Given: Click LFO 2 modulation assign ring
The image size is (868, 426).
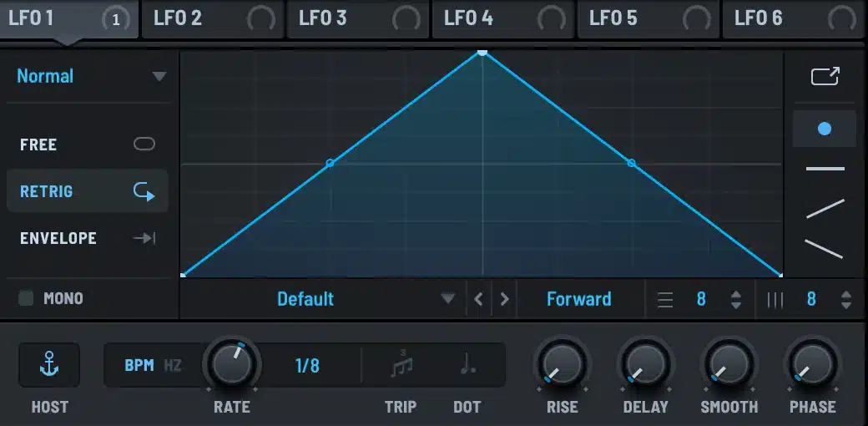Looking at the screenshot, I should pos(260,20).
